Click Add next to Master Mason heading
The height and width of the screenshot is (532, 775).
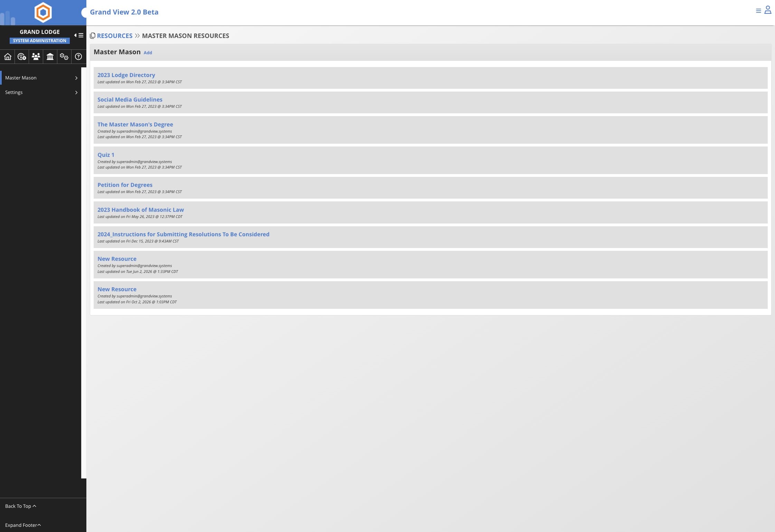[x=148, y=53]
